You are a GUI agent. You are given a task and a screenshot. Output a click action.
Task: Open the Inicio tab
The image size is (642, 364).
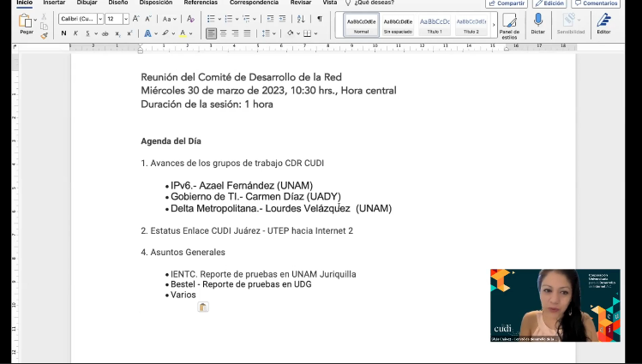(25, 3)
